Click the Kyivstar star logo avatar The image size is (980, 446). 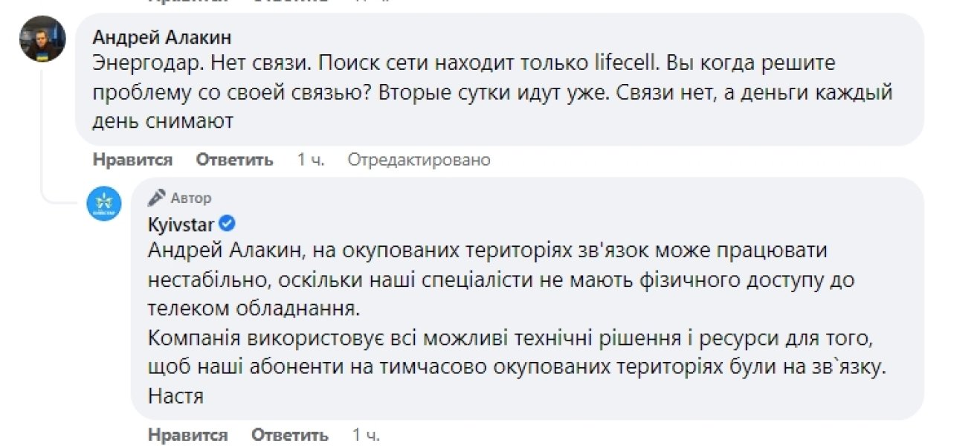click(x=105, y=204)
